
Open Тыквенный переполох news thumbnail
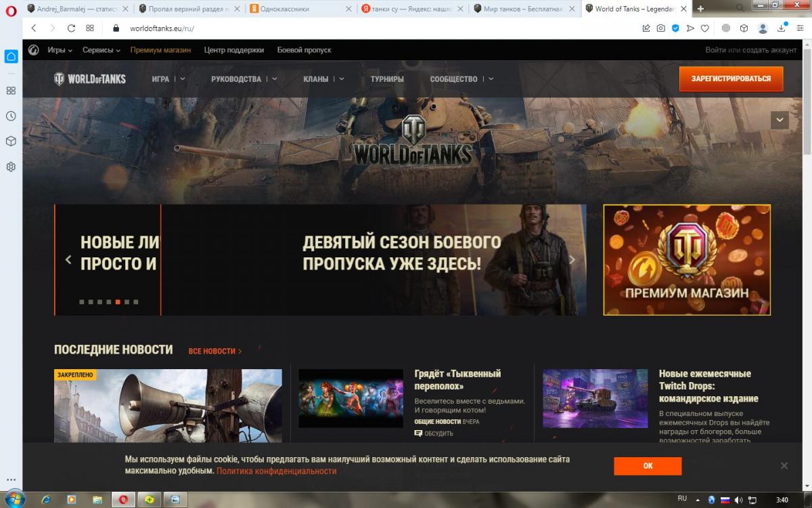351,398
